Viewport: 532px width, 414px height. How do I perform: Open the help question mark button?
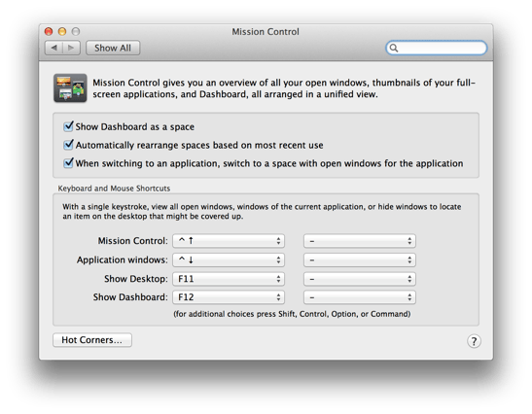coord(474,341)
